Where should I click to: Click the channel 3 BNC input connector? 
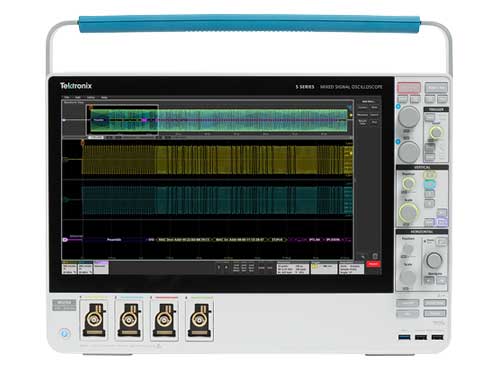pos(164,321)
